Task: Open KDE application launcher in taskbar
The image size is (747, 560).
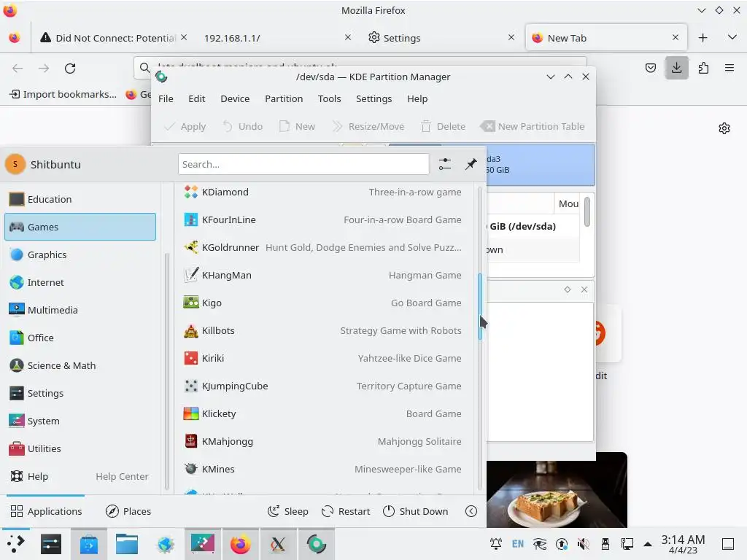Action: coord(16,544)
